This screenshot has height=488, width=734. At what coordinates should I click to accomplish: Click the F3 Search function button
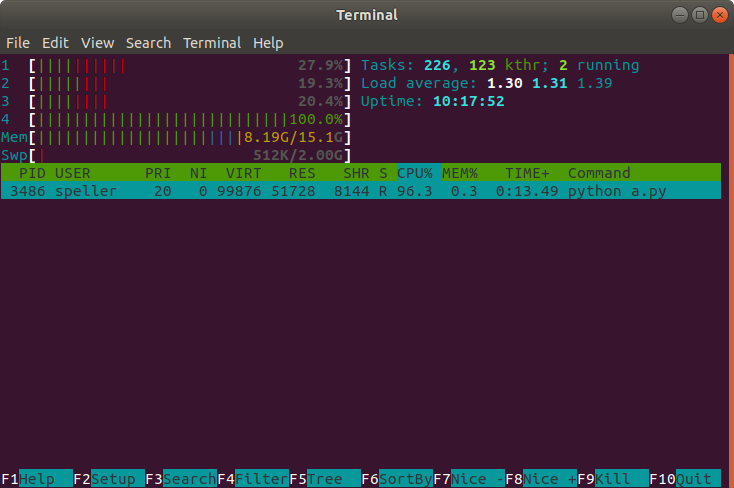coord(181,479)
